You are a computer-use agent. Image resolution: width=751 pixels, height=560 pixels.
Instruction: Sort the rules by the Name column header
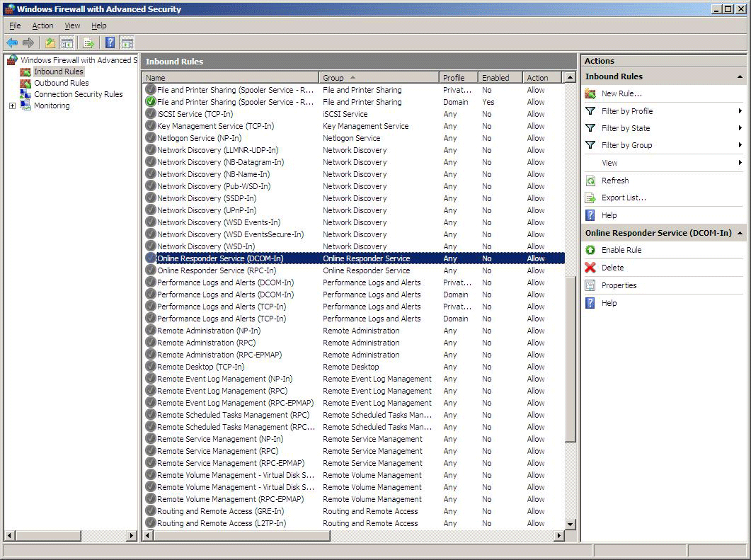[x=231, y=78]
